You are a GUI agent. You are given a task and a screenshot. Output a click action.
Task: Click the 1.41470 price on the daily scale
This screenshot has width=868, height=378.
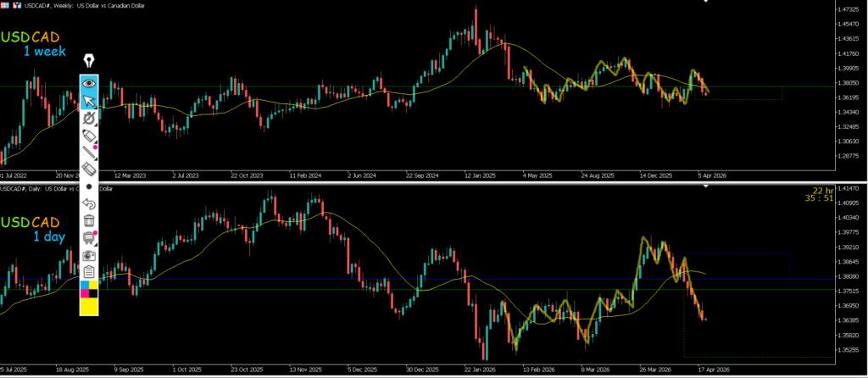(849, 189)
